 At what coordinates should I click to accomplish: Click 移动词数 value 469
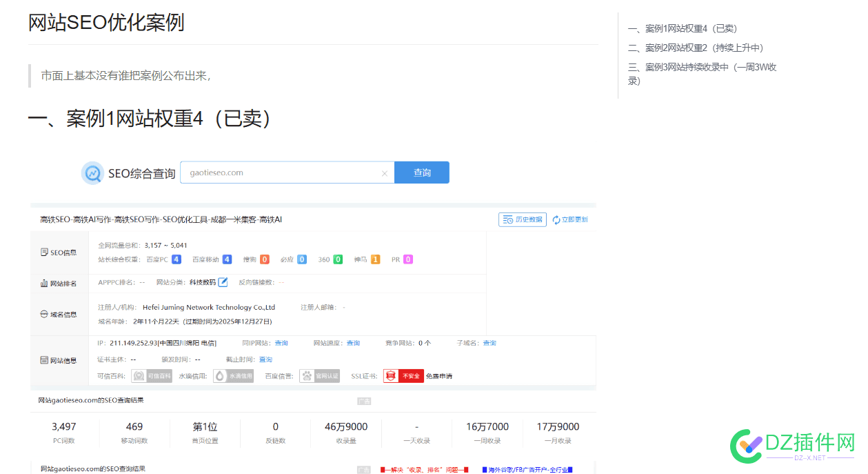[134, 426]
